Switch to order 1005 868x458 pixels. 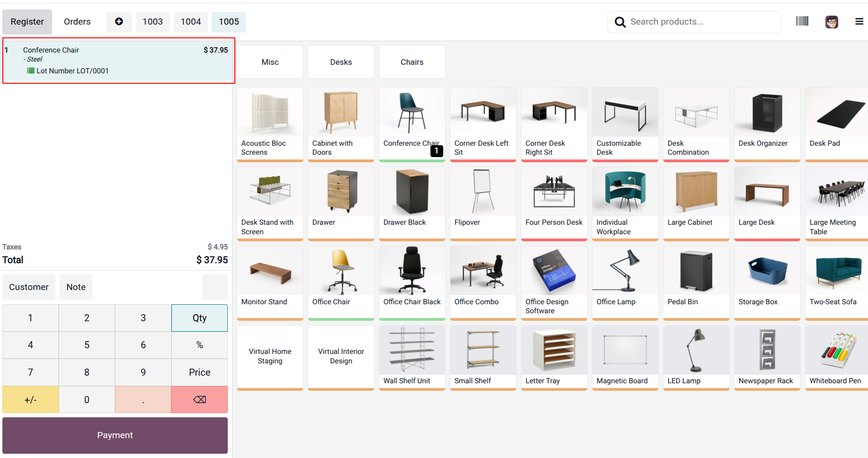click(x=229, y=22)
